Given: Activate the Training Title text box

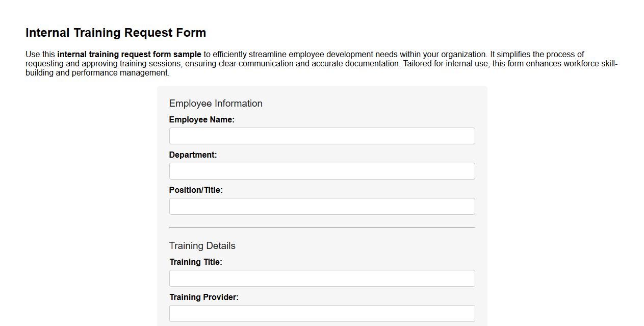Looking at the screenshot, I should coord(322,278).
